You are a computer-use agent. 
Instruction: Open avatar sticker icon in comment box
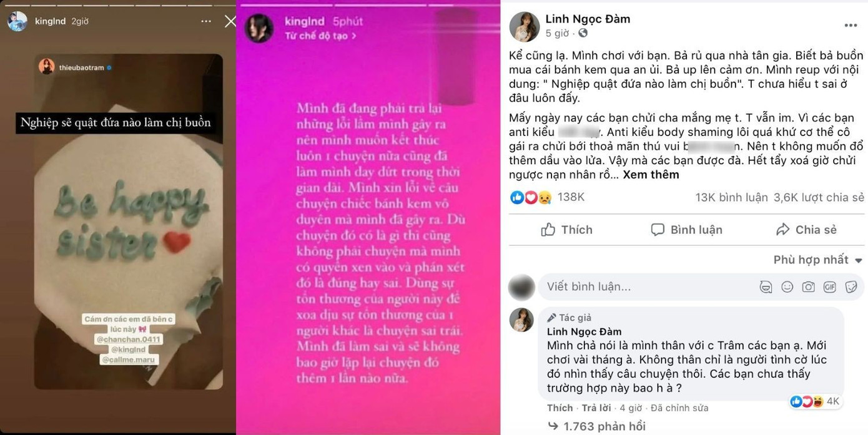[766, 287]
